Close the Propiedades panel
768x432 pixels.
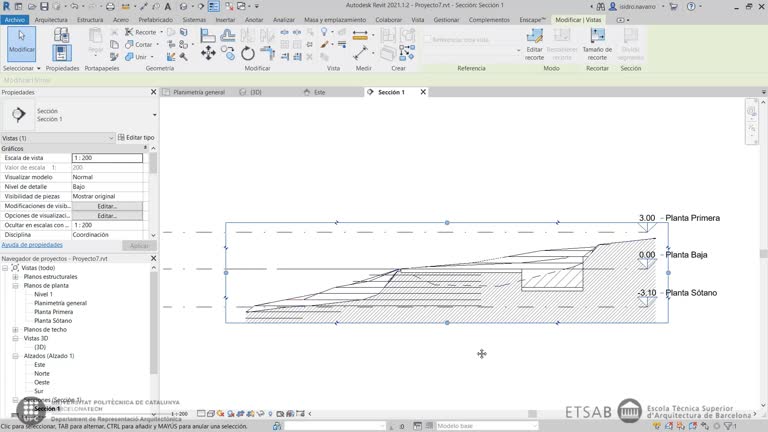click(x=153, y=92)
